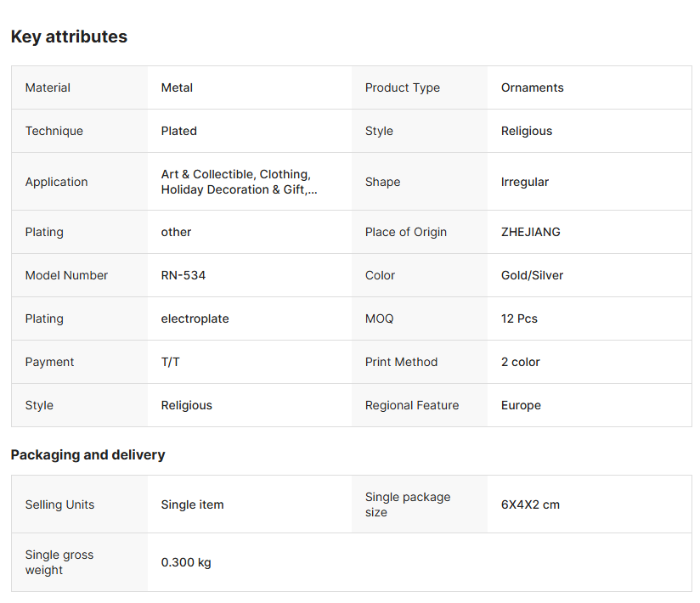Click the 6X4X2 cm package size value
The height and width of the screenshot is (603, 700).
click(530, 504)
